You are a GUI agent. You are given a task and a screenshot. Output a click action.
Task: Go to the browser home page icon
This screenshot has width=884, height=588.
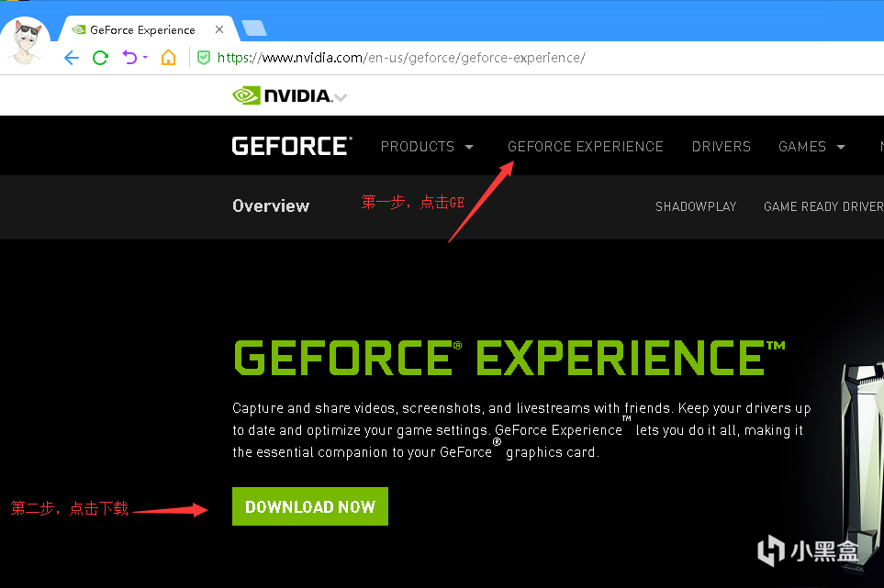coord(168,58)
